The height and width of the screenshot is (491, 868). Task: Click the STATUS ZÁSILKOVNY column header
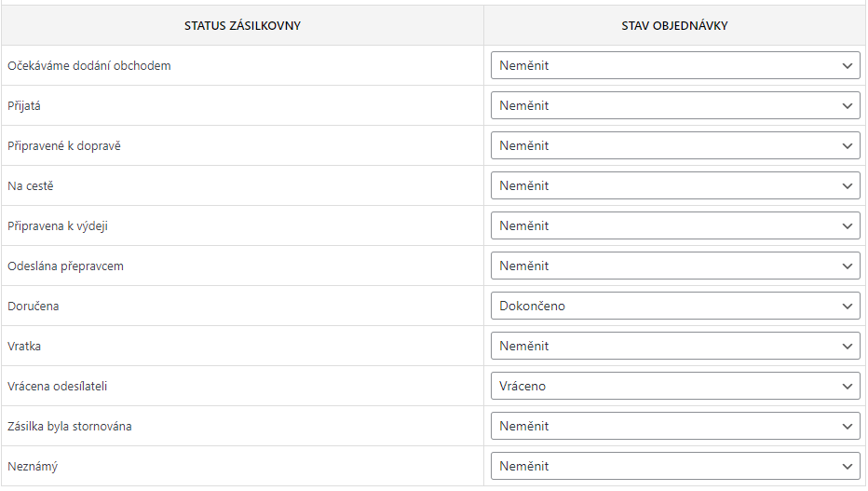coord(242,26)
